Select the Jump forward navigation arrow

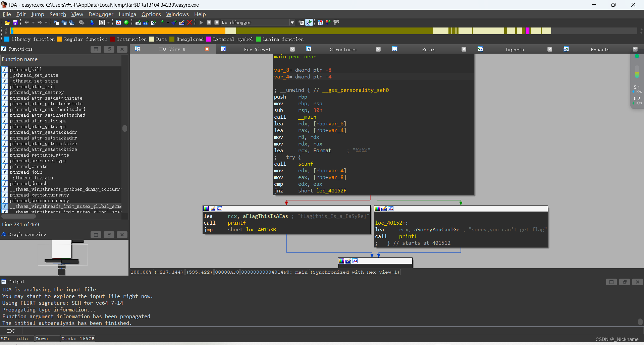pyautogui.click(x=39, y=22)
